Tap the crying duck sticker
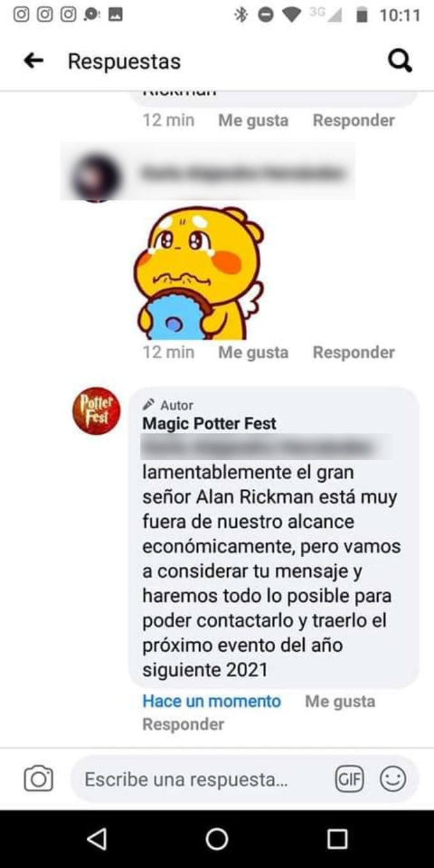Image resolution: width=434 pixels, height=868 pixels. coord(198,273)
